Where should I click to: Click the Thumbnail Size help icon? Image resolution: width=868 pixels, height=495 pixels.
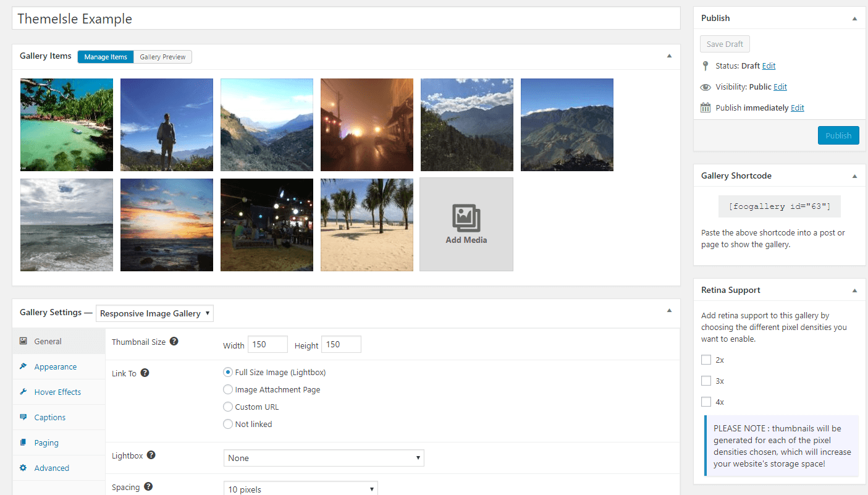pos(174,341)
